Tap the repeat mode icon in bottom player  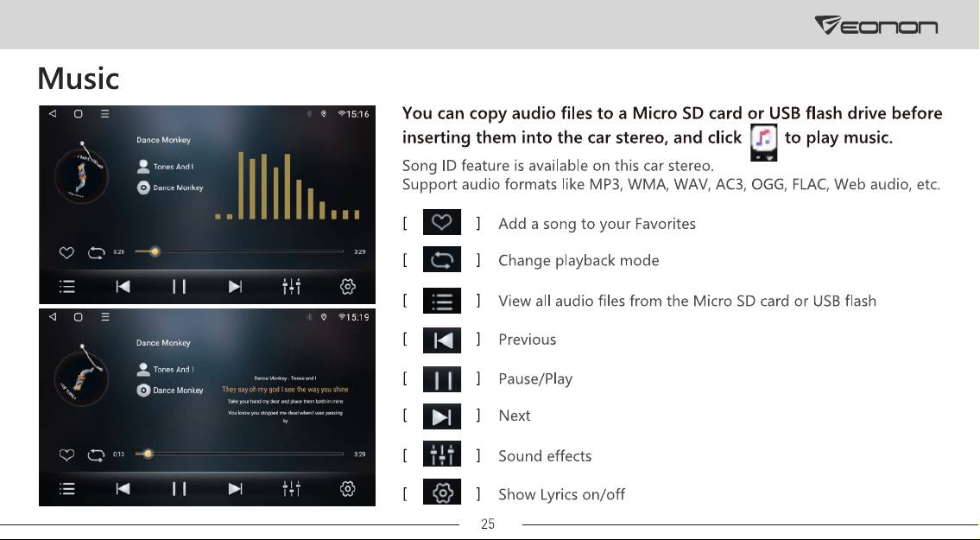coord(96,455)
